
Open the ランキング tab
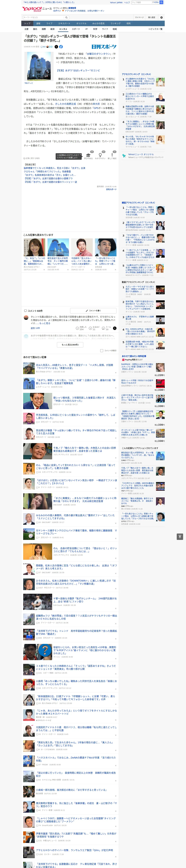[115, 23]
